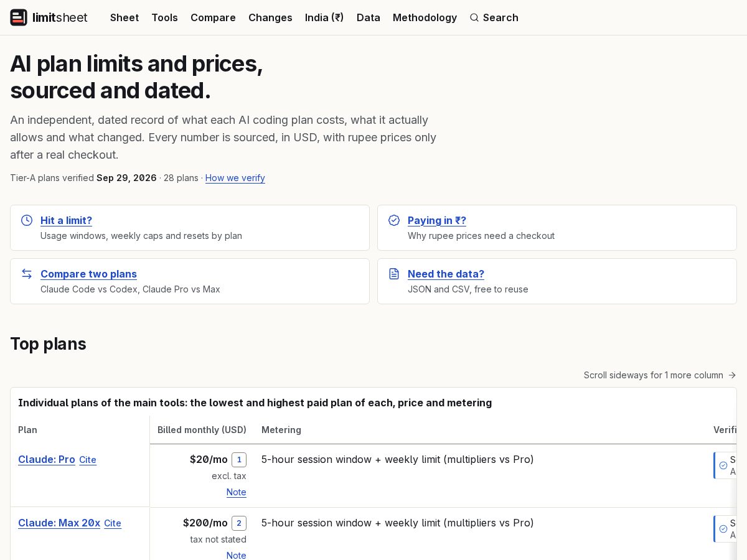The image size is (747, 560).
Task: Open footnote 2 next to $200/mo
Action: 239,523
